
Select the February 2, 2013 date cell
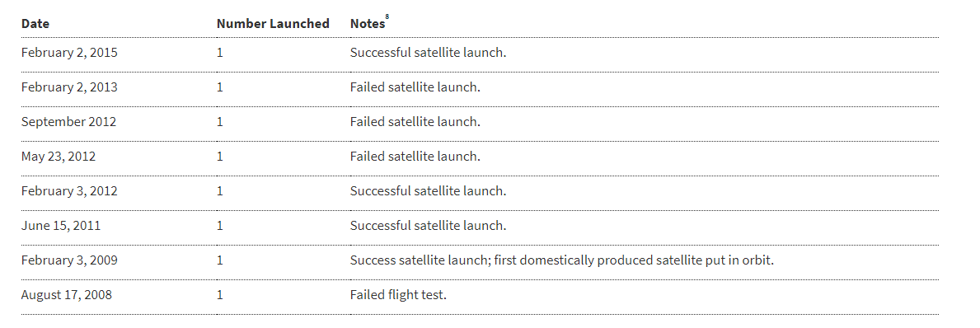click(x=69, y=87)
